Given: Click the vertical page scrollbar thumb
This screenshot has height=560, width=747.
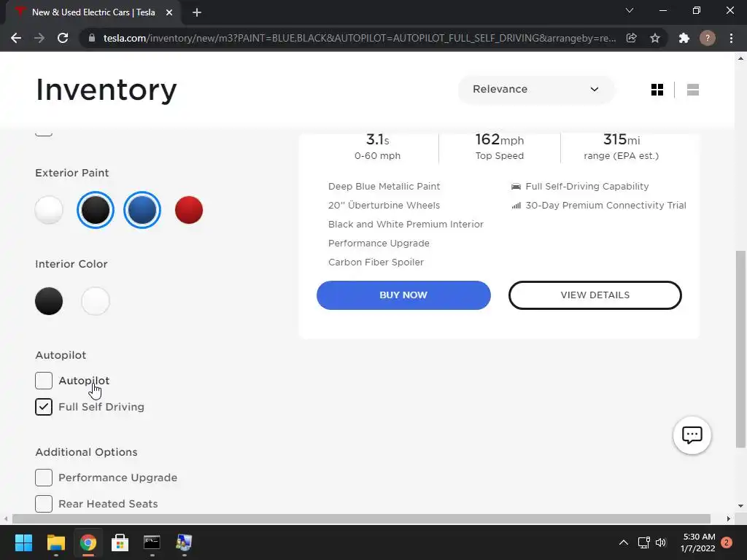Looking at the screenshot, I should [740, 349].
